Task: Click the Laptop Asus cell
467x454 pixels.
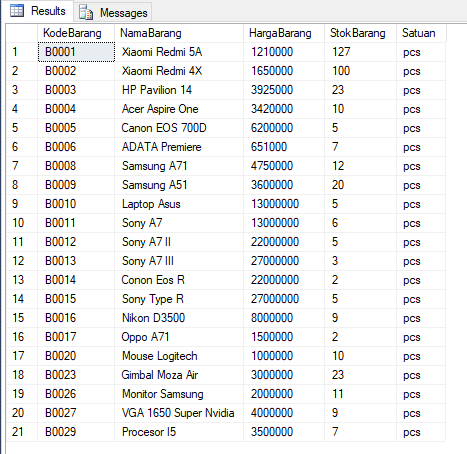Action: pyautogui.click(x=179, y=204)
